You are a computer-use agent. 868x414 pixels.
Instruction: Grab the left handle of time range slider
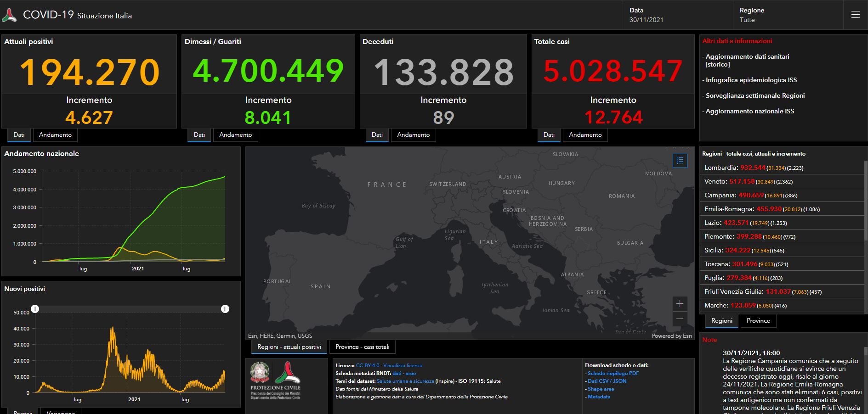[x=35, y=309]
